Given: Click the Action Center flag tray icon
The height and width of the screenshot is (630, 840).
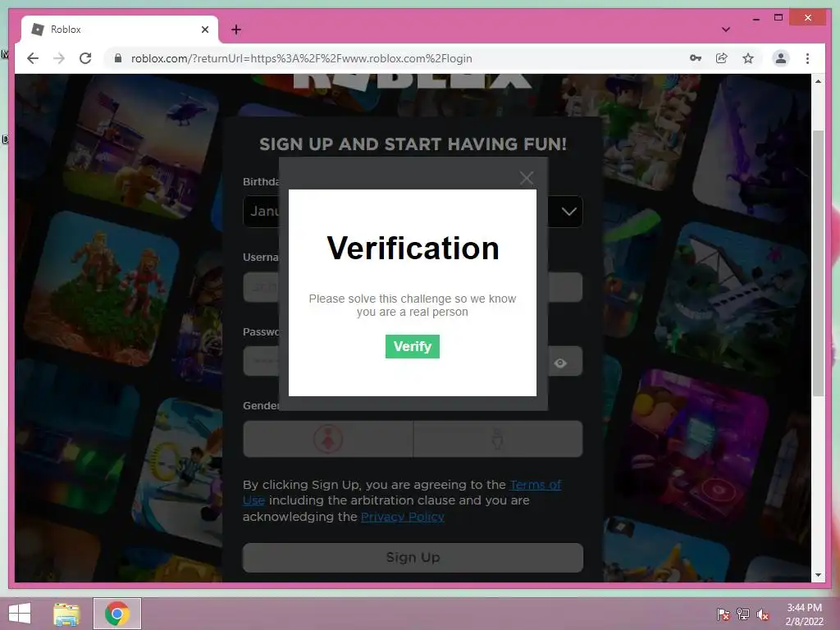Looking at the screenshot, I should click(723, 614).
